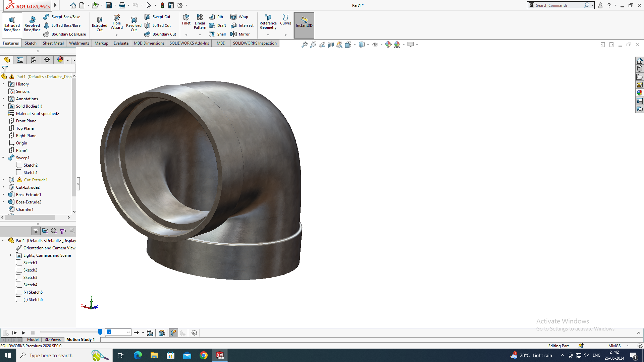Viewport: 644px width, 362px height.
Task: Open the Appearances task pane icon
Action: point(640,93)
